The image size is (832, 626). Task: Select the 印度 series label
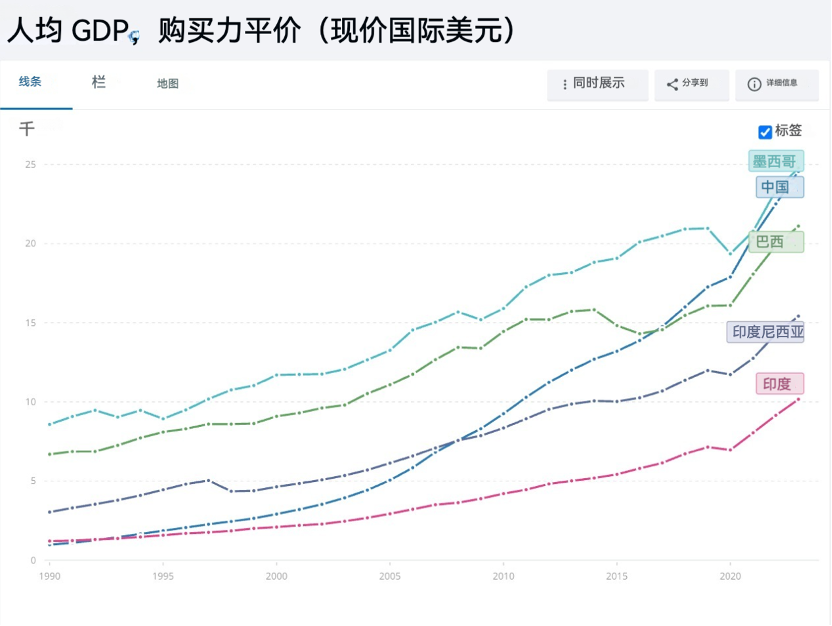777,384
